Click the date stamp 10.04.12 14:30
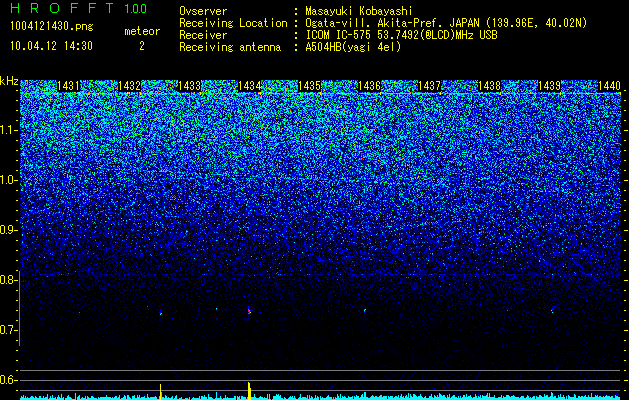 coord(51,46)
